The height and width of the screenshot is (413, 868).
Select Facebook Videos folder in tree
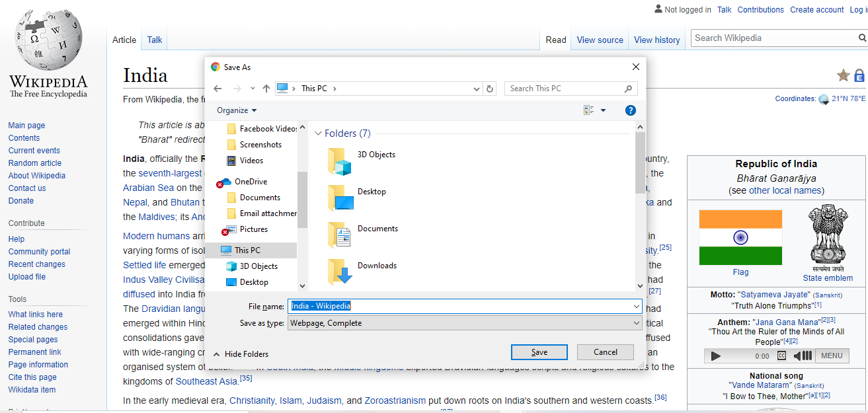click(262, 129)
